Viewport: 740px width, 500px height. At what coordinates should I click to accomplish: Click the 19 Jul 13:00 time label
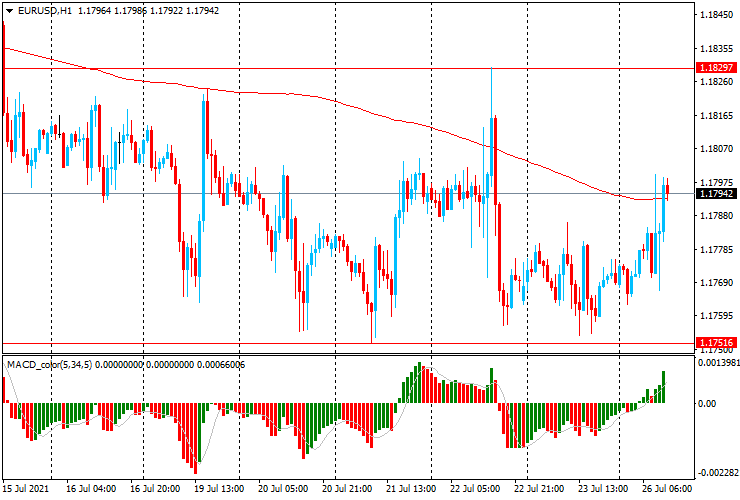point(219,489)
